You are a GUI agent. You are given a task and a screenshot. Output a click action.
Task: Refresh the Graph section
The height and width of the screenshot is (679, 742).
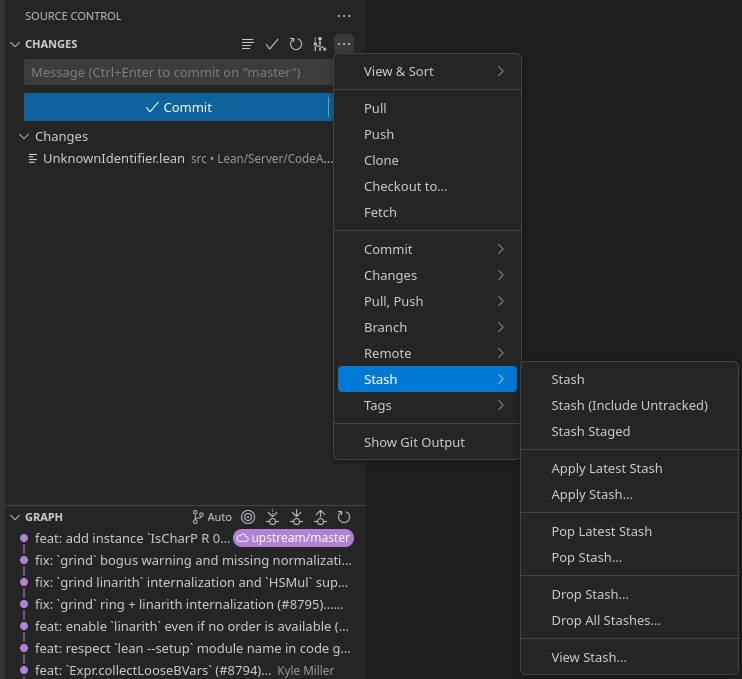click(x=344, y=517)
